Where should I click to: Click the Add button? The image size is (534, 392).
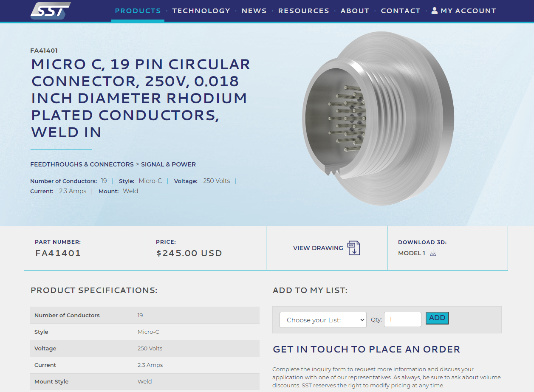[437, 318]
